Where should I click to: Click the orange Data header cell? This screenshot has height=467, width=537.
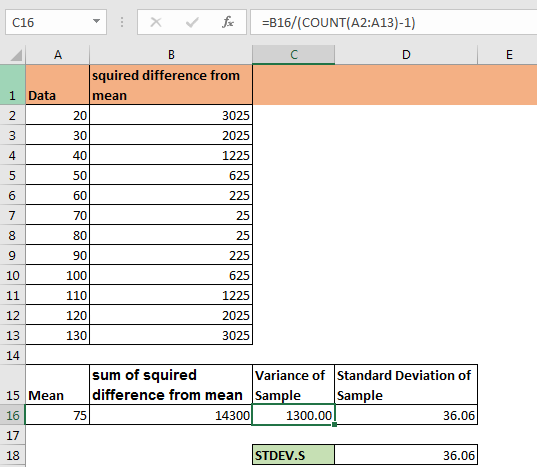coord(57,85)
